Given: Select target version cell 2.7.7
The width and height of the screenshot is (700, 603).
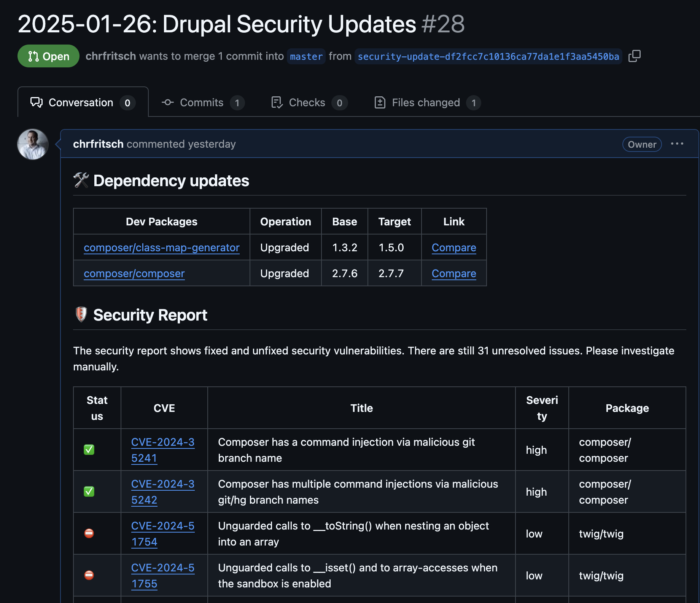Looking at the screenshot, I should pos(395,273).
